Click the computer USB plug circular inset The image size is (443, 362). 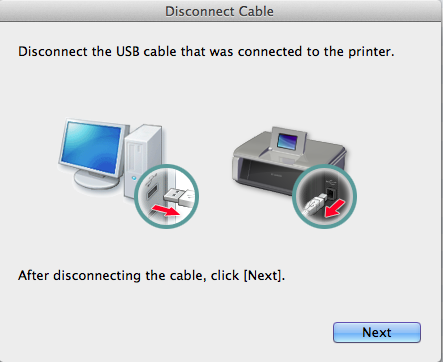click(x=167, y=196)
